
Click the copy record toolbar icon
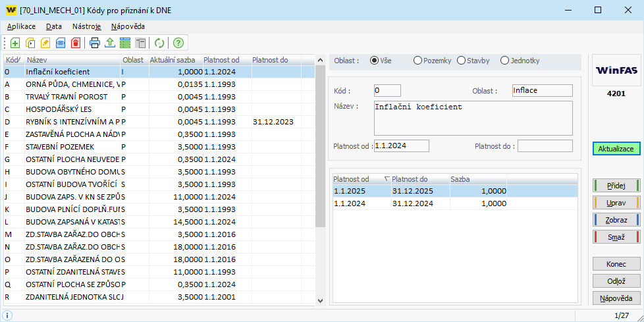click(30, 43)
